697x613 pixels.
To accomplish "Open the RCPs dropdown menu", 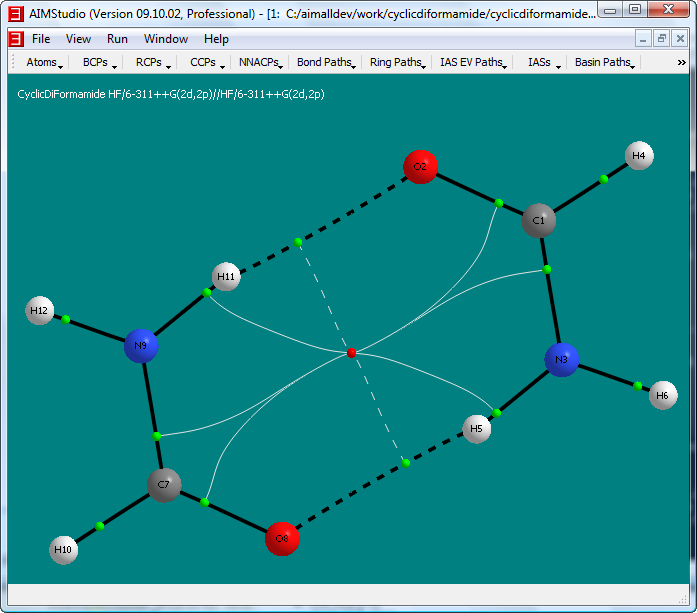I will coord(153,62).
